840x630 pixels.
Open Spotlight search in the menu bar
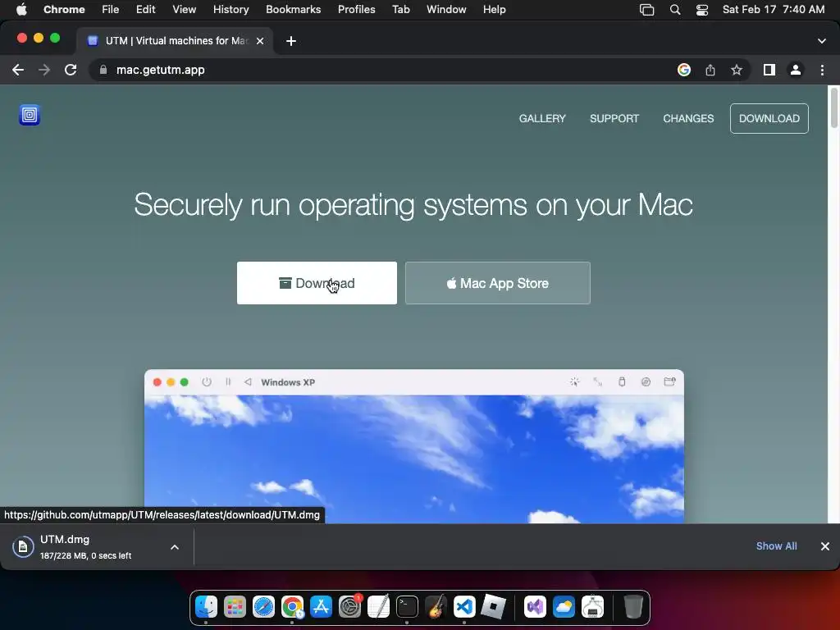click(675, 10)
